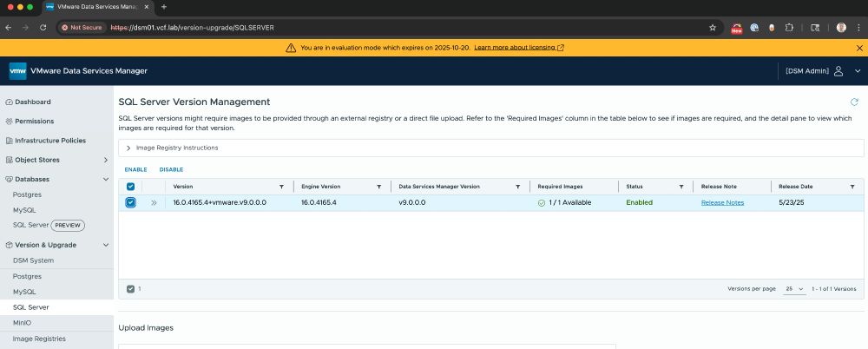Click the browser back arrow

(9, 27)
